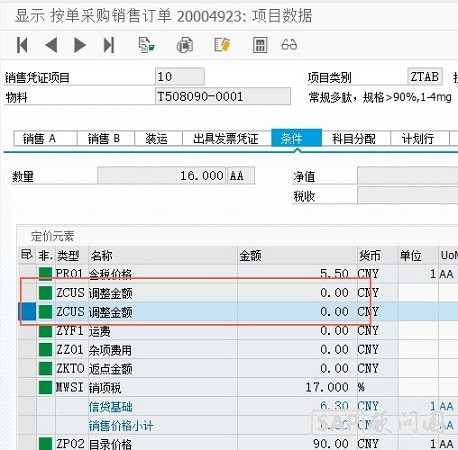Select the highlighted second ZCUS row selector
The height and width of the screenshot is (450, 458).
point(27,312)
